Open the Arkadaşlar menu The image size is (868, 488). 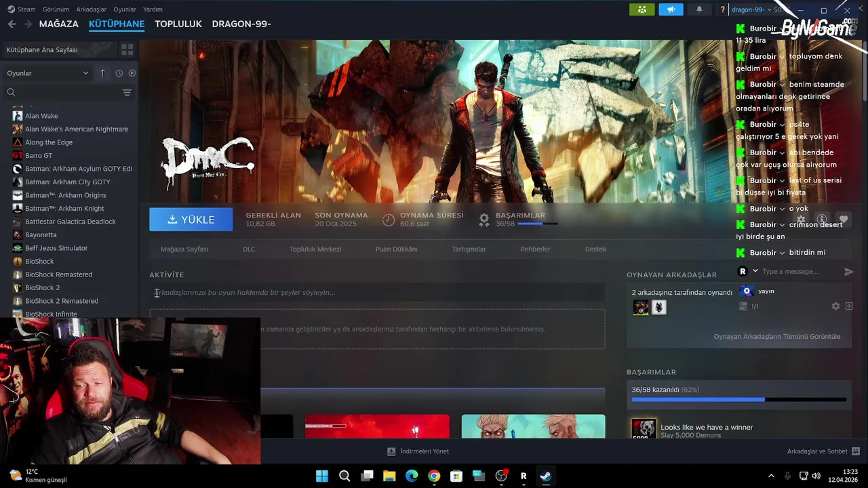pyautogui.click(x=91, y=9)
